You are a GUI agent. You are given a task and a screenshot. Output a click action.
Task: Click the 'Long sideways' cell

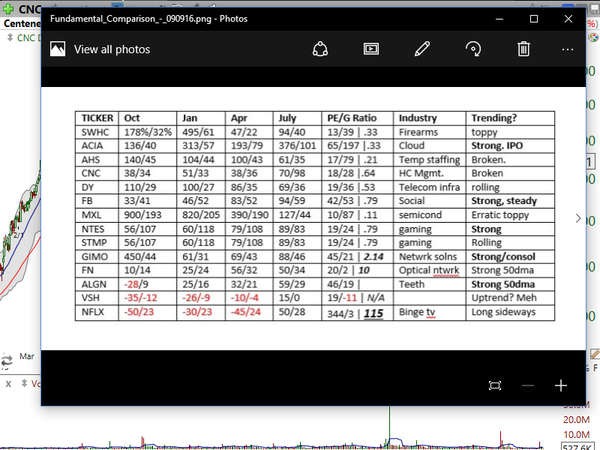pyautogui.click(x=510, y=312)
